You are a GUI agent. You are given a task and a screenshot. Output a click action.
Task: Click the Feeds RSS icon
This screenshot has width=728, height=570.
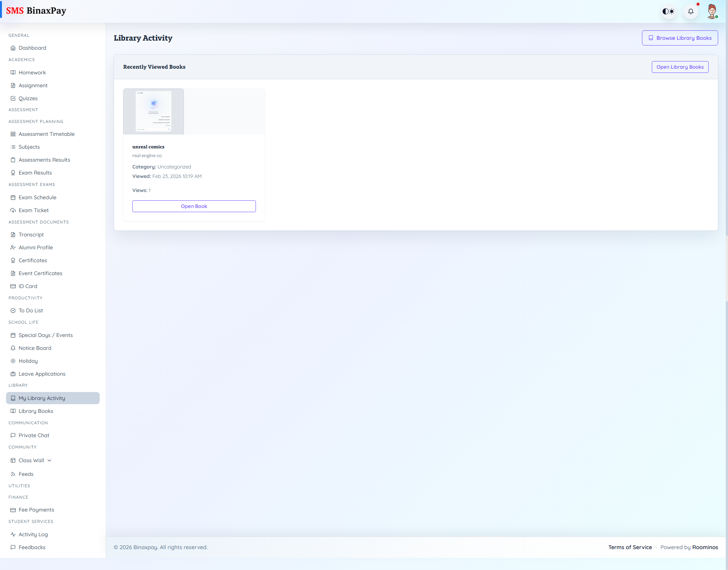pyautogui.click(x=13, y=474)
